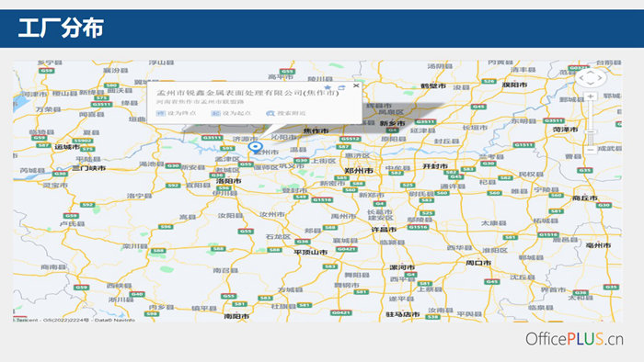Screen dimensions: 644x362
Task: Click the blue location marker near 孟州市
Action: coord(255,148)
